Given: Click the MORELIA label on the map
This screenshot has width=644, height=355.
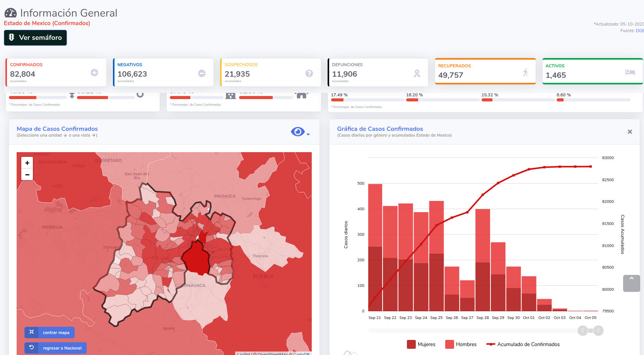Looking at the screenshot, I should point(52,227).
